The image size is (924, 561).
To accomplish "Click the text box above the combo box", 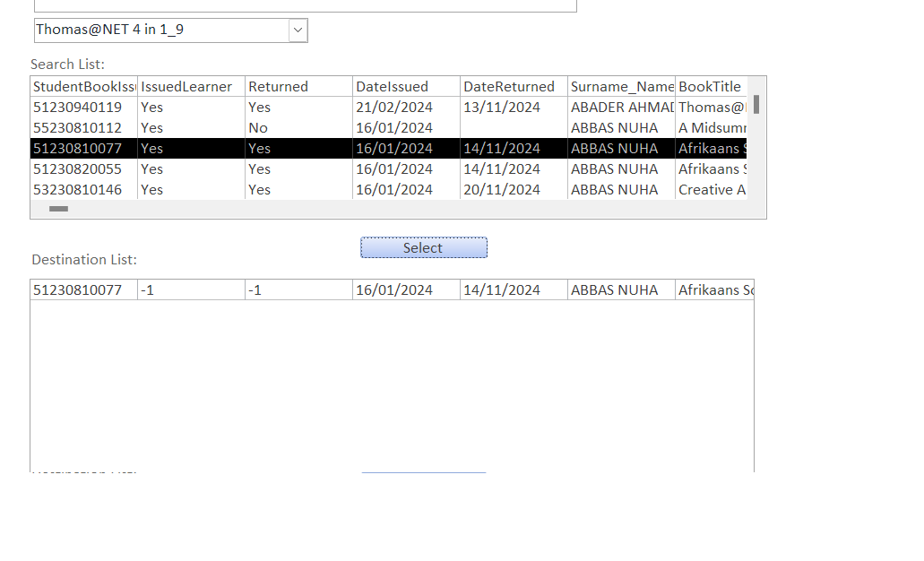I will pyautogui.click(x=306, y=5).
